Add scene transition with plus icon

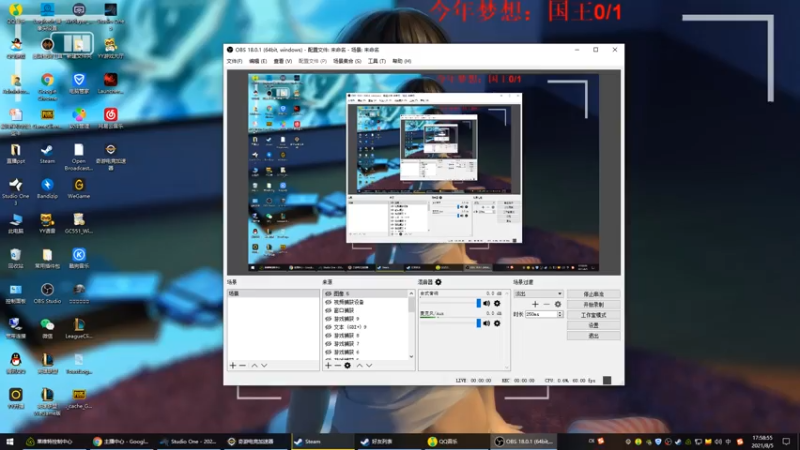pyautogui.click(x=535, y=304)
